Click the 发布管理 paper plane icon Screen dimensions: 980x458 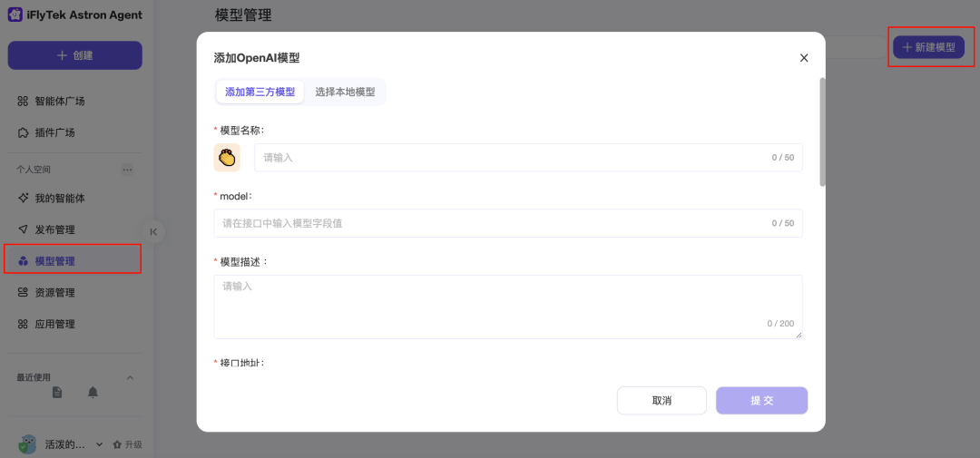(x=23, y=229)
